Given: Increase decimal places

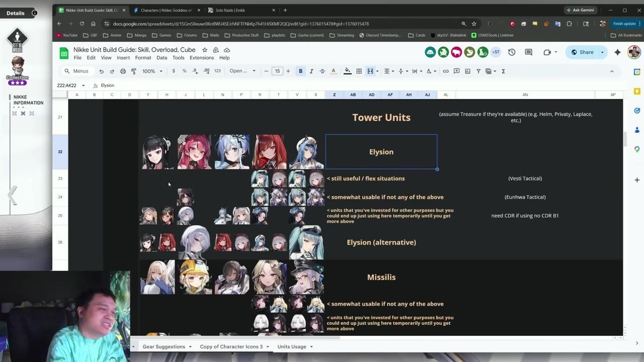Looking at the screenshot, I should pyautogui.click(x=206, y=71).
